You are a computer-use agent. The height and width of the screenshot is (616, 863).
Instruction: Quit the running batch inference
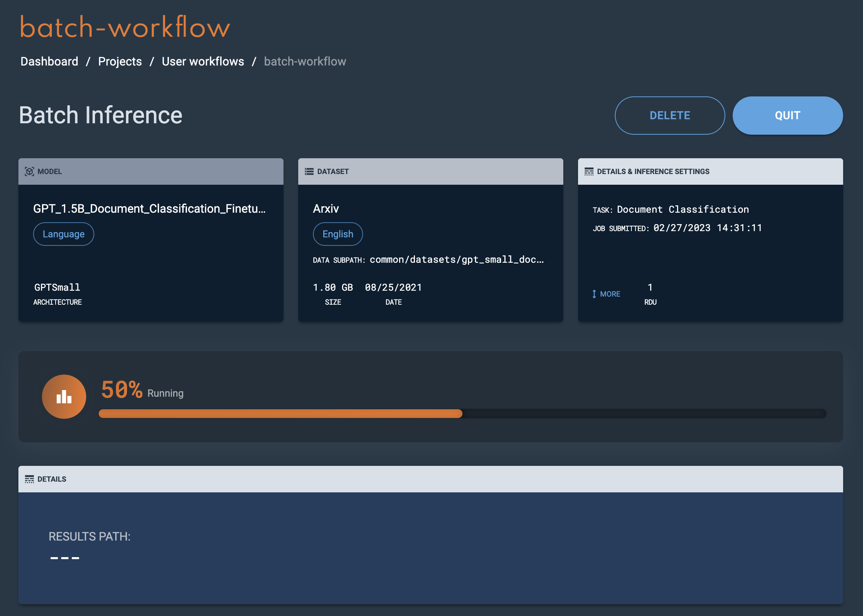[787, 115]
